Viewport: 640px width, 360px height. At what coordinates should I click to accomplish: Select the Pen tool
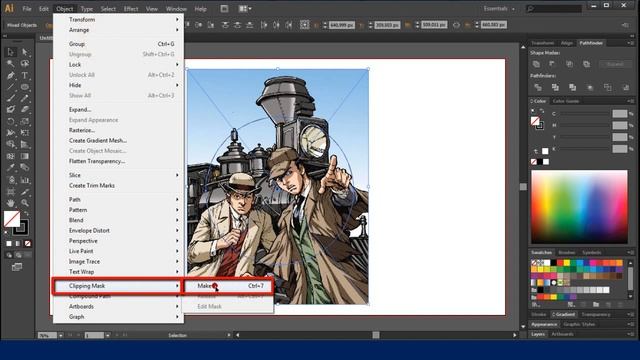tap(11, 76)
